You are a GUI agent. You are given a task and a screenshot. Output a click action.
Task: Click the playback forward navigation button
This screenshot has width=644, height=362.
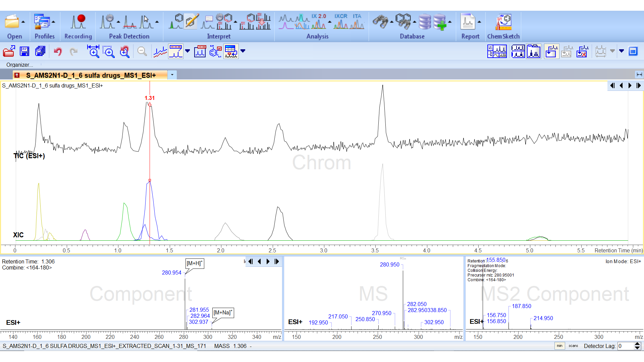coord(268,261)
